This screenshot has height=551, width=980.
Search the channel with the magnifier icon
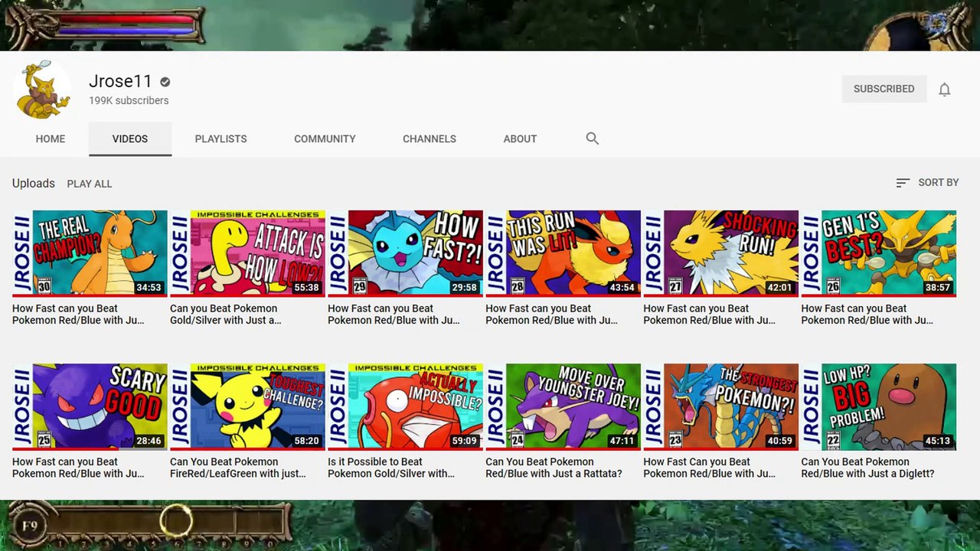tap(592, 139)
